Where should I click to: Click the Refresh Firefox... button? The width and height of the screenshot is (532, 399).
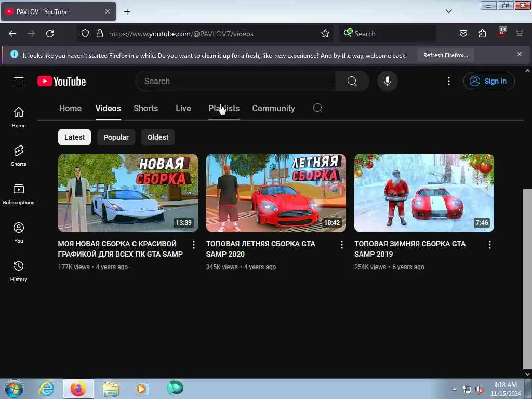click(x=445, y=55)
